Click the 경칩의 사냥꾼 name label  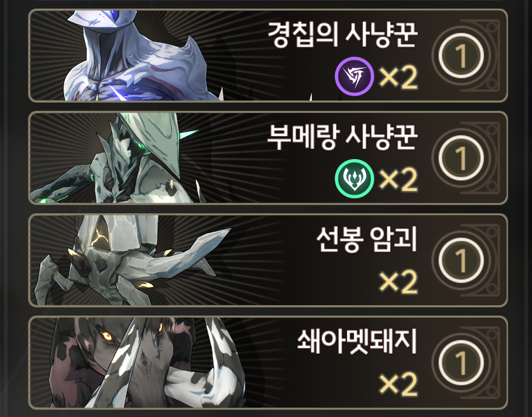343,34
